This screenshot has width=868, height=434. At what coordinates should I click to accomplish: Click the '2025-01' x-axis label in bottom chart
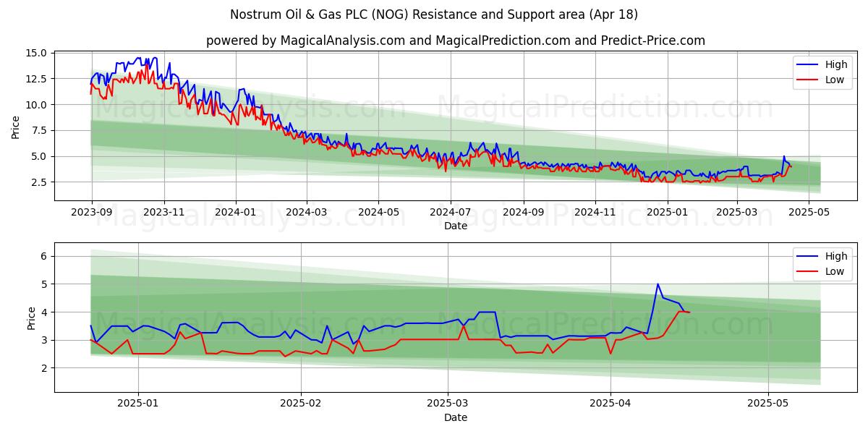(x=137, y=404)
